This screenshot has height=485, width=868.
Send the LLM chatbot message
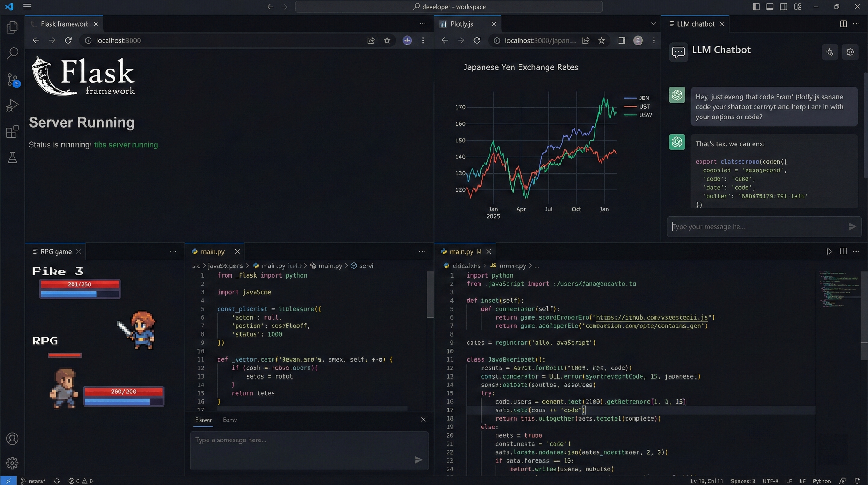point(852,227)
